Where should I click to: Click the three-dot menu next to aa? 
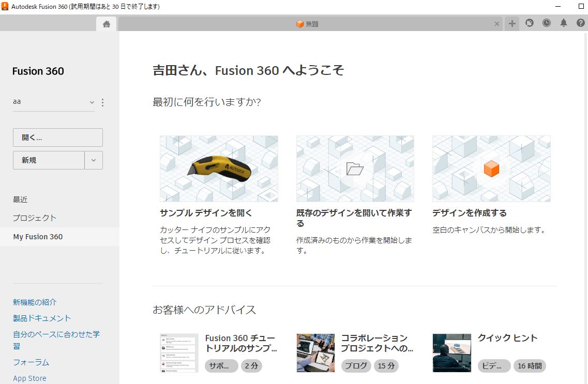point(102,102)
